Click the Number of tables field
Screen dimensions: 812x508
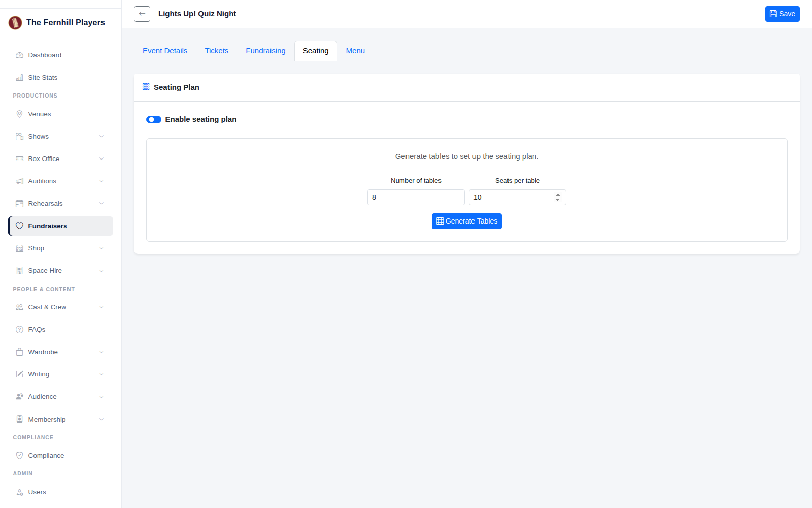pos(416,197)
